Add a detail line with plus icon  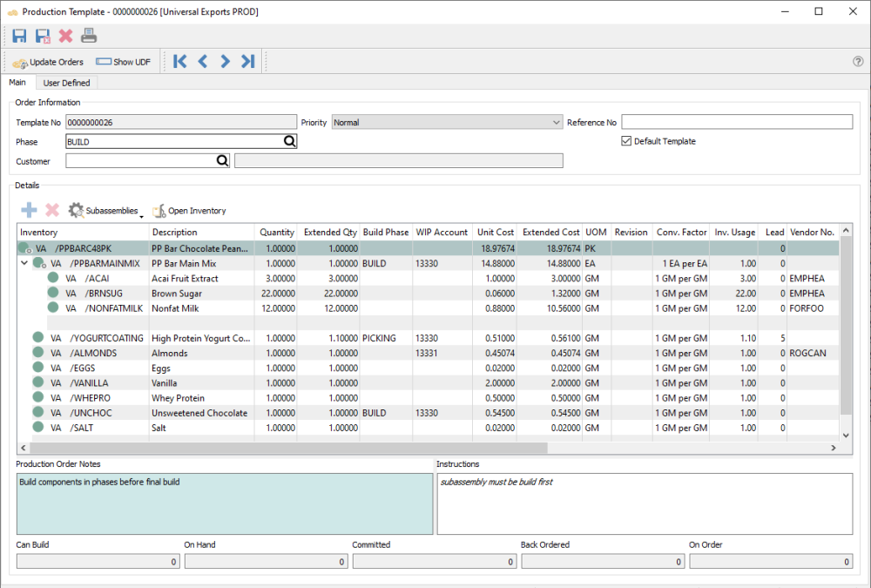click(29, 210)
